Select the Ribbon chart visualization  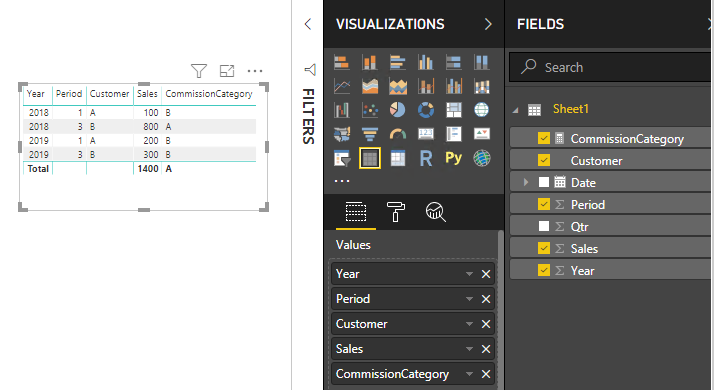pyautogui.click(x=482, y=86)
